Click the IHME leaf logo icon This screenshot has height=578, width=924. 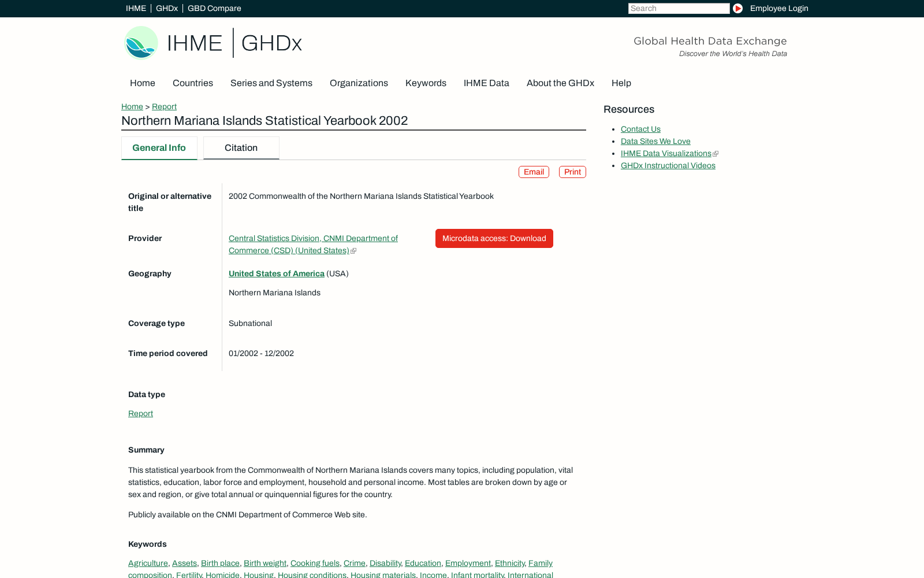tap(141, 43)
